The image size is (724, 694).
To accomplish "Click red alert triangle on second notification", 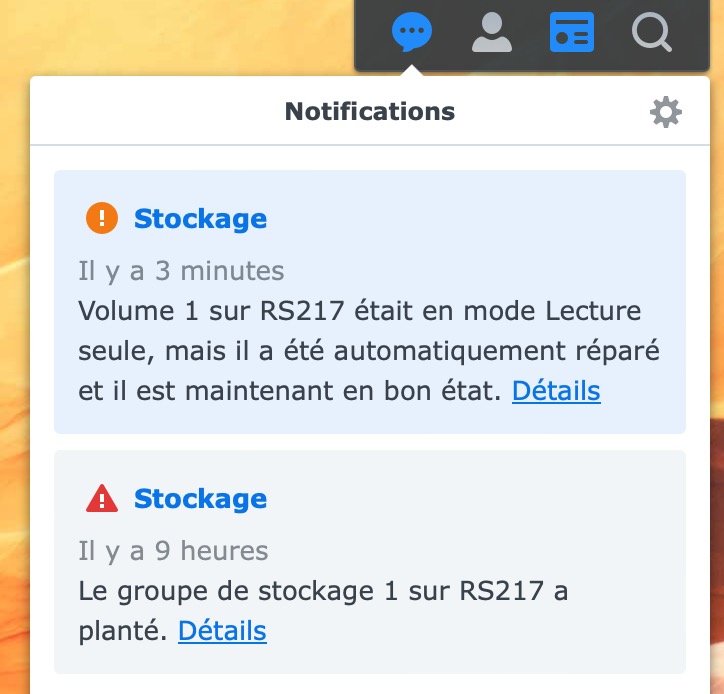I will click(102, 498).
